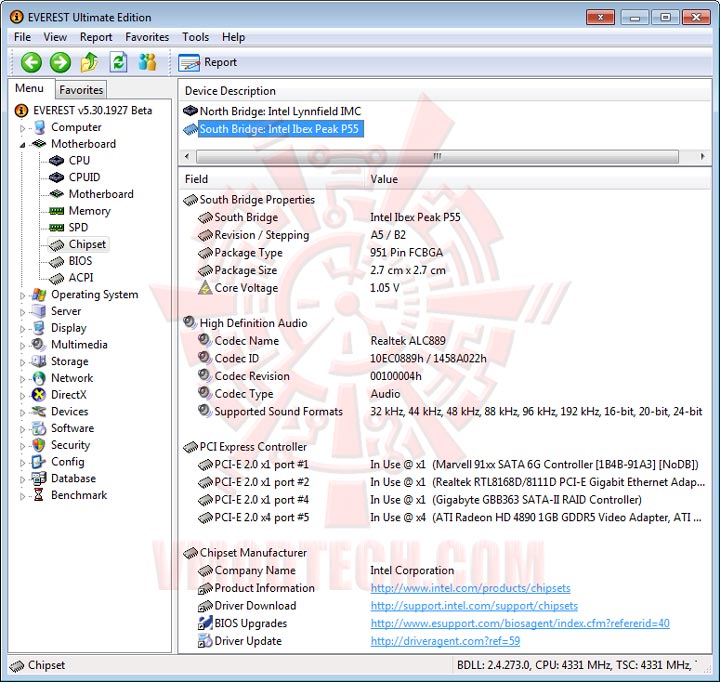The image size is (720, 682).
Task: Open the support.intel.com chipsets link
Action: tap(474, 605)
